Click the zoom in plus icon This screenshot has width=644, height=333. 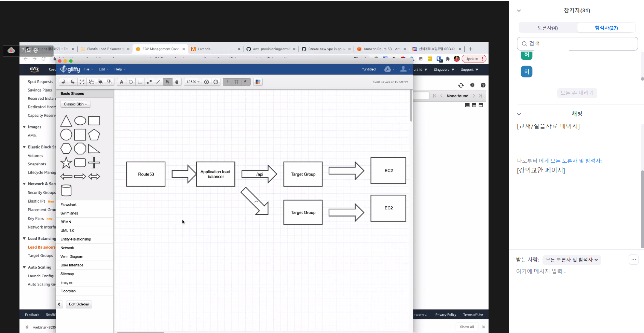click(206, 82)
